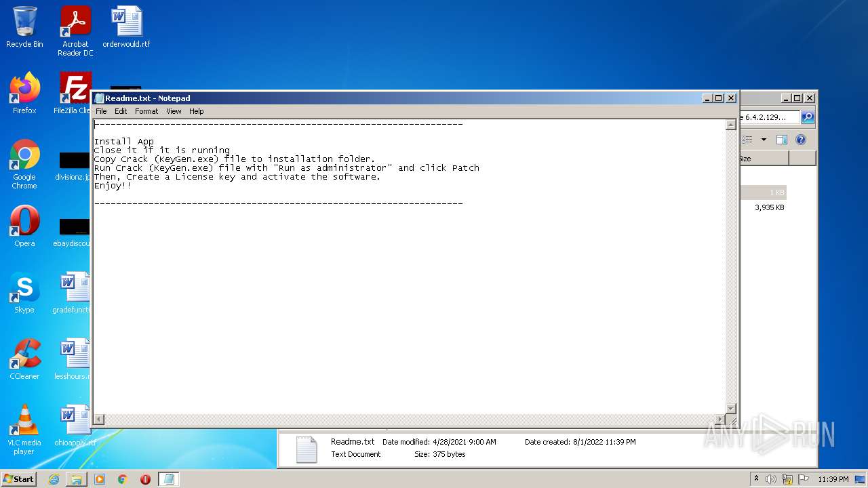This screenshot has width=868, height=488.
Task: Select the lesshours document icon
Action: pos(72,359)
